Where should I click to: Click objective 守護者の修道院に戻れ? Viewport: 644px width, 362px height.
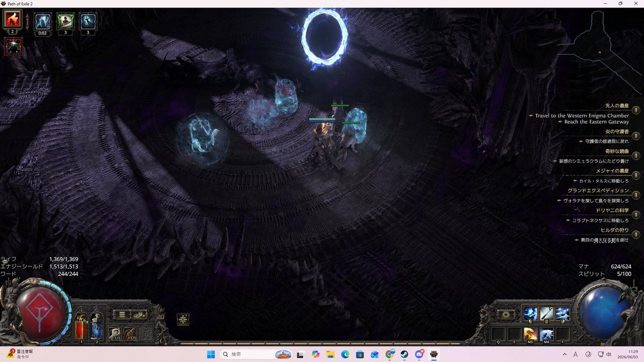pos(607,141)
